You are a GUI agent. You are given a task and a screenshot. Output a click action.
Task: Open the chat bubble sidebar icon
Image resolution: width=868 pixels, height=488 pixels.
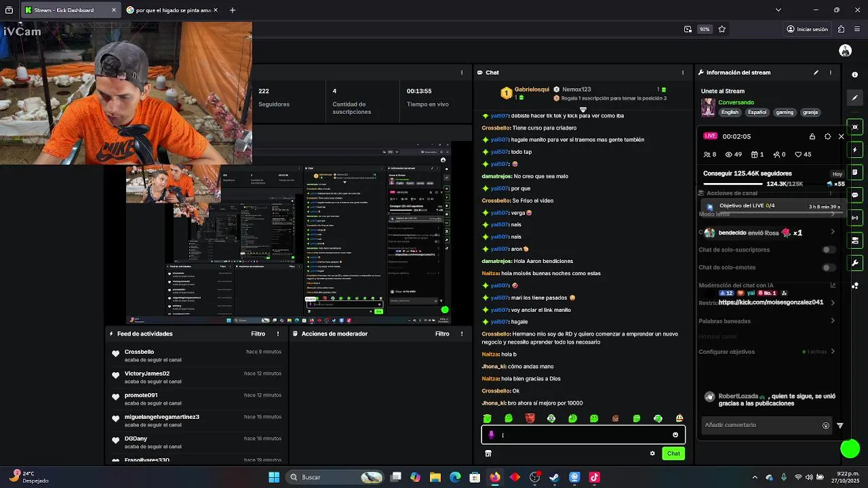click(x=855, y=195)
